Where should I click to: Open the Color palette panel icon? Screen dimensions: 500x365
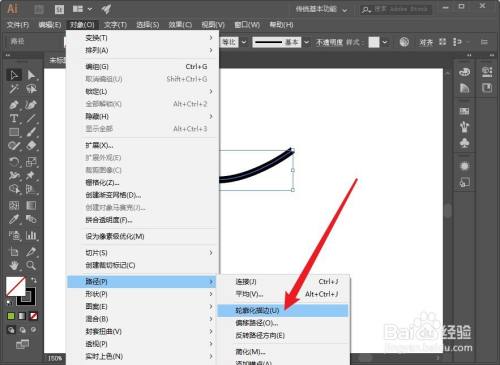464,72
